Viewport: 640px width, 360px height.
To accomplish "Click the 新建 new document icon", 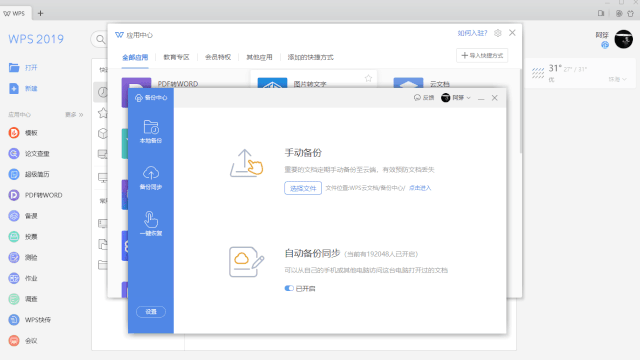I will [14, 88].
